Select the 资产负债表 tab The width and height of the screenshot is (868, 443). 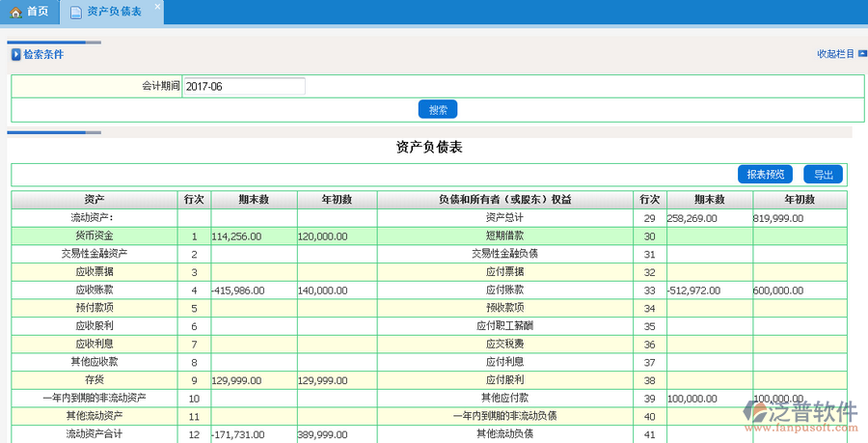[114, 13]
